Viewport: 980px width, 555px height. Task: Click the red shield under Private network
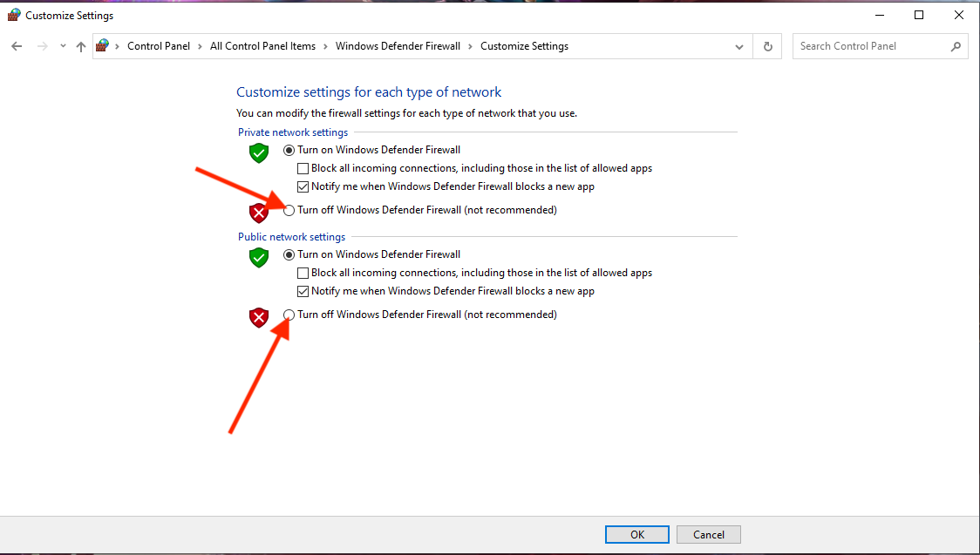click(259, 213)
